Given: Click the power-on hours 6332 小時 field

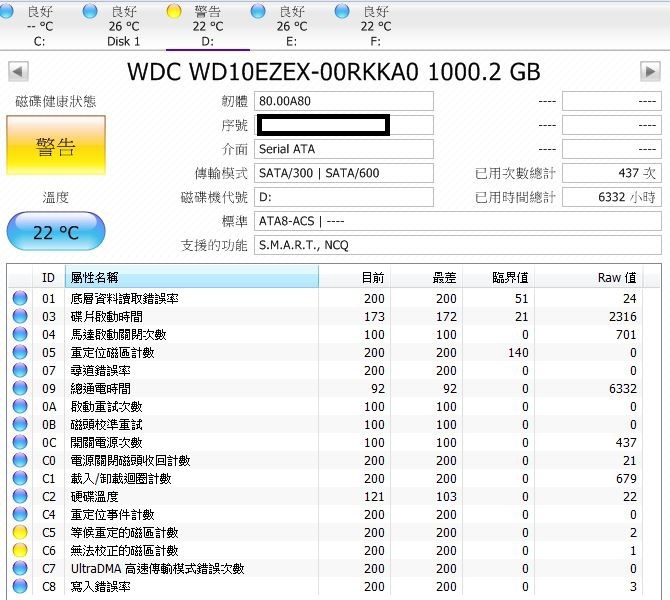Looking at the screenshot, I should (611, 197).
